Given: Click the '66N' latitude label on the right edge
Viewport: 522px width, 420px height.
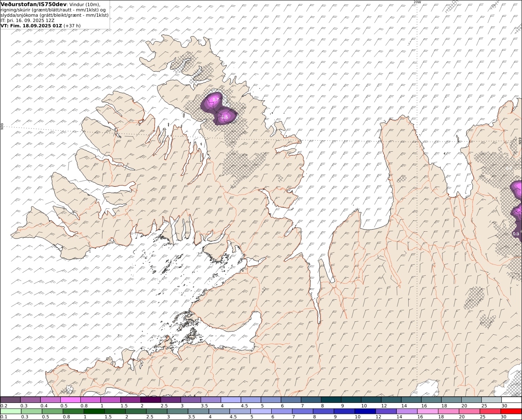Looking at the screenshot, I should pyautogui.click(x=520, y=141).
